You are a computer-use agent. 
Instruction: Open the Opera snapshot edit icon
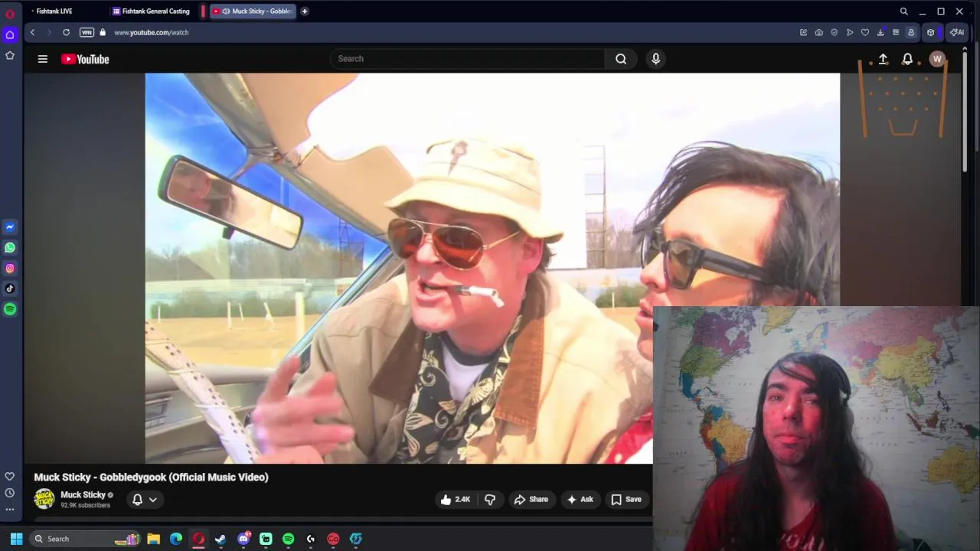pyautogui.click(x=803, y=32)
